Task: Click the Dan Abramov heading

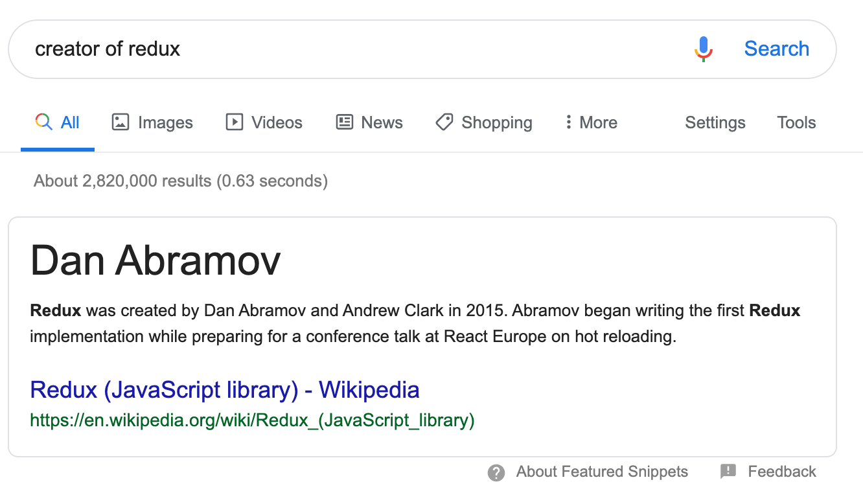Action: coord(155,261)
